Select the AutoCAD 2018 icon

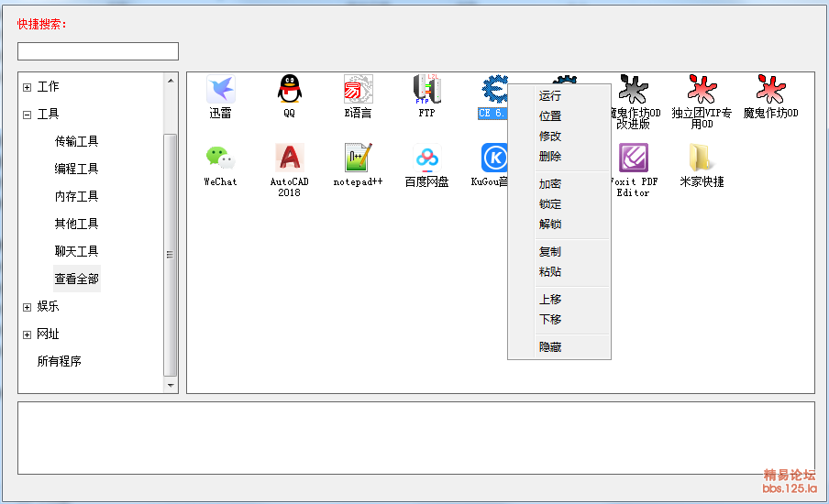click(x=289, y=158)
